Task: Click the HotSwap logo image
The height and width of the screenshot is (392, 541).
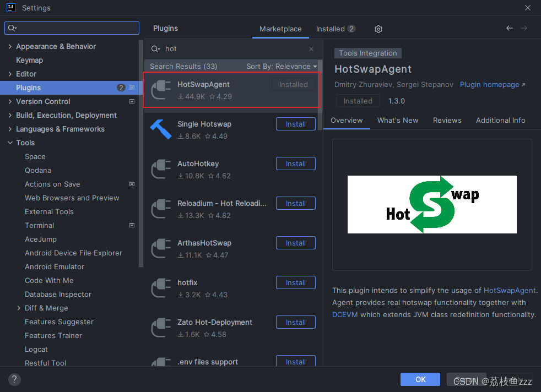Action: pos(432,204)
